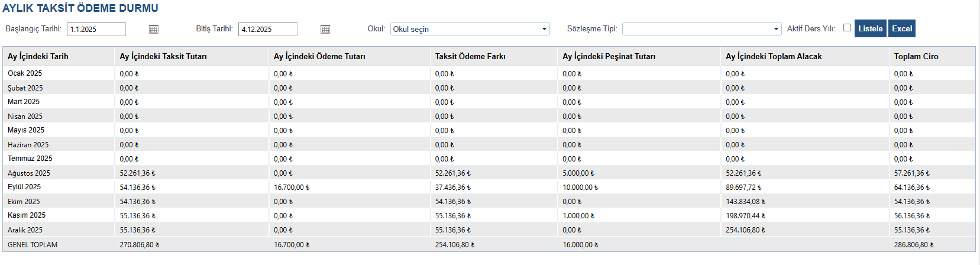The height and width of the screenshot is (265, 980).
Task: Select the Ay İçindeki Taksit Tutarı header
Action: coord(163,57)
